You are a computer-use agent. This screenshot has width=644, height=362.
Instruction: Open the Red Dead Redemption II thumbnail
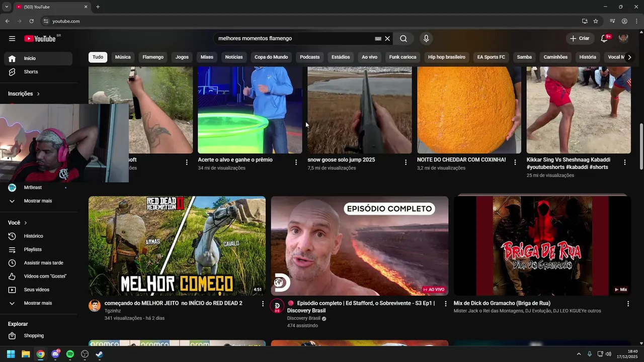(x=177, y=246)
